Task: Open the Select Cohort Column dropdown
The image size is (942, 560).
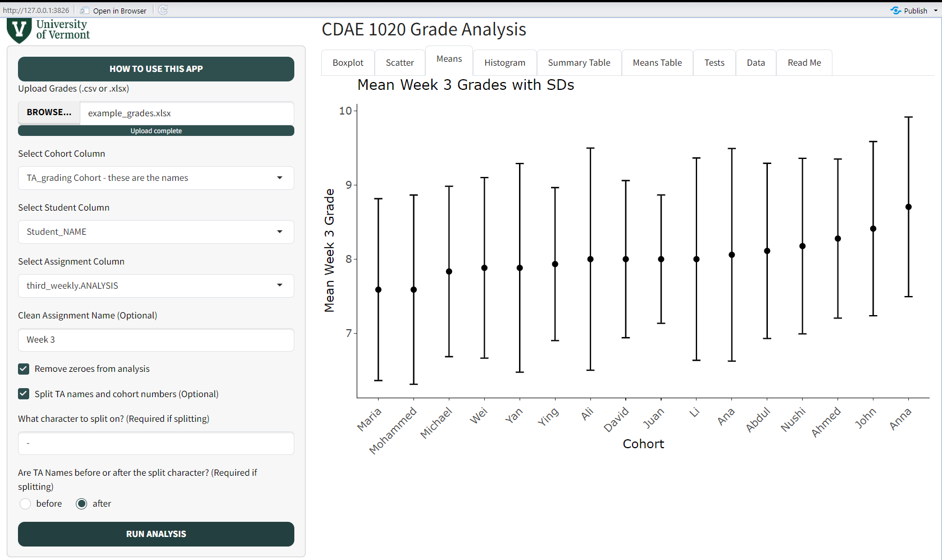Action: point(156,178)
